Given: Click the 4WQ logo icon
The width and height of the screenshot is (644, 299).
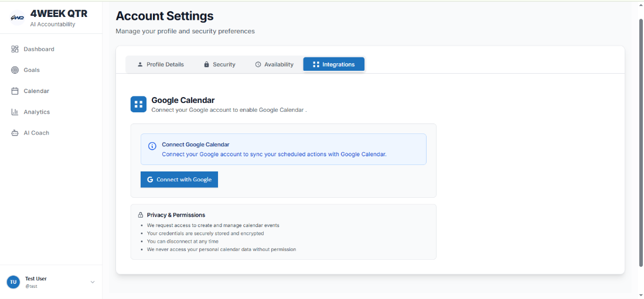Looking at the screenshot, I should tap(17, 18).
